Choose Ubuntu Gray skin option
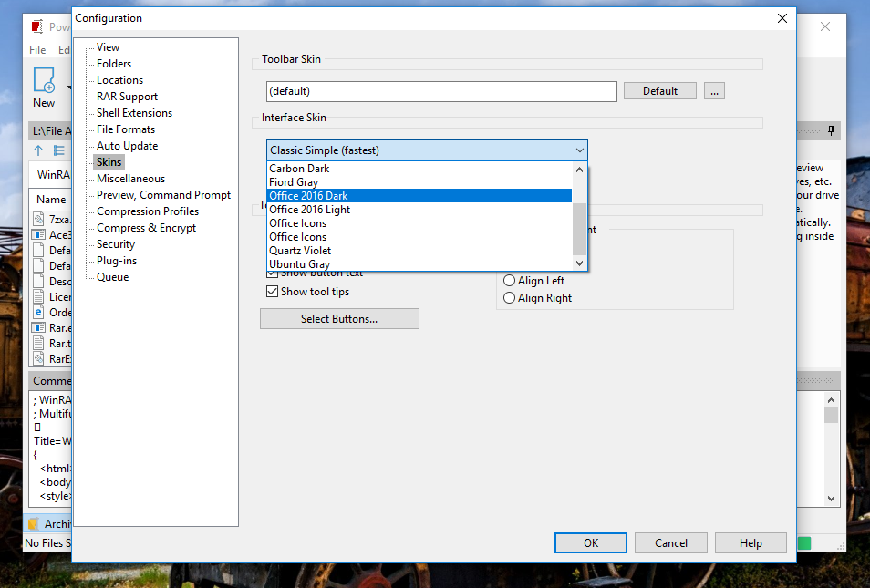870x588 pixels. click(x=419, y=264)
